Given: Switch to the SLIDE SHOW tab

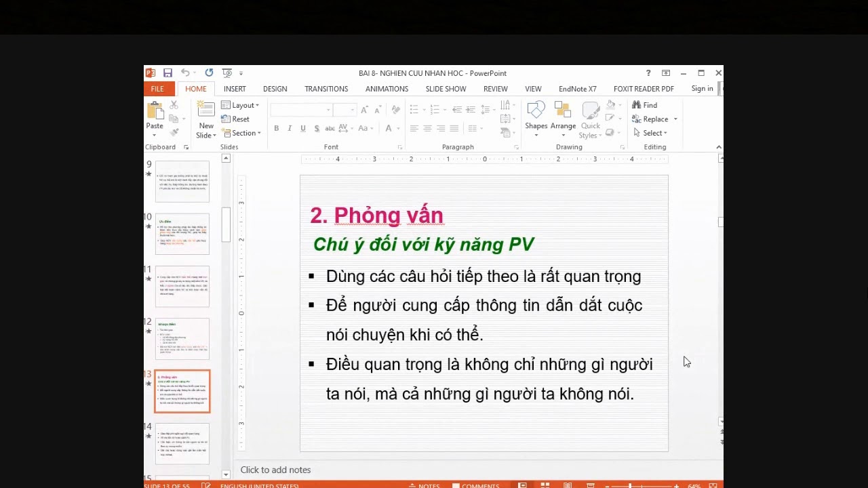Looking at the screenshot, I should (x=446, y=89).
